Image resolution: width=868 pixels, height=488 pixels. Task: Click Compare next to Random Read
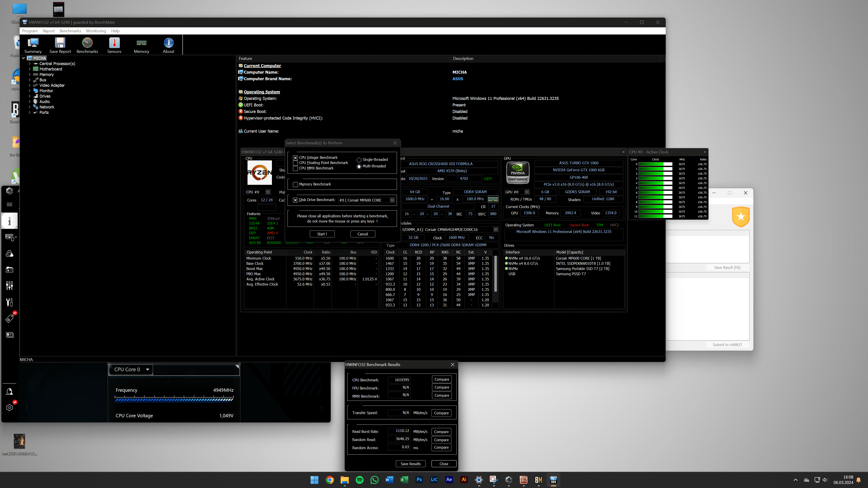click(441, 440)
